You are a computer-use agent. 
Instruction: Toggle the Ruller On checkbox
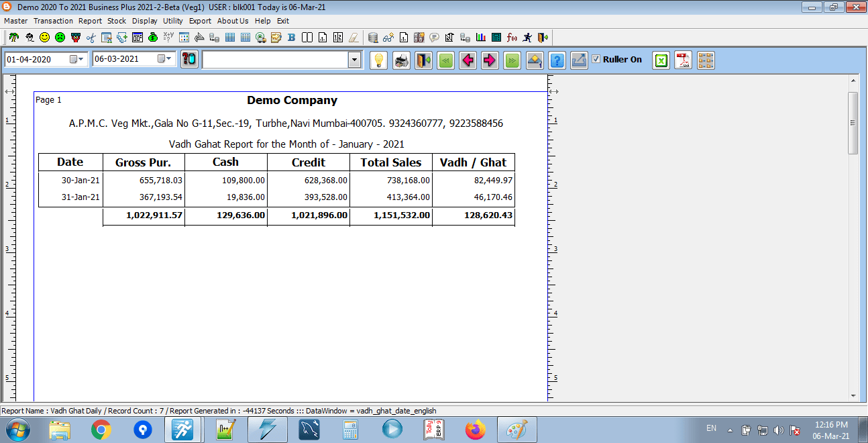(x=596, y=59)
